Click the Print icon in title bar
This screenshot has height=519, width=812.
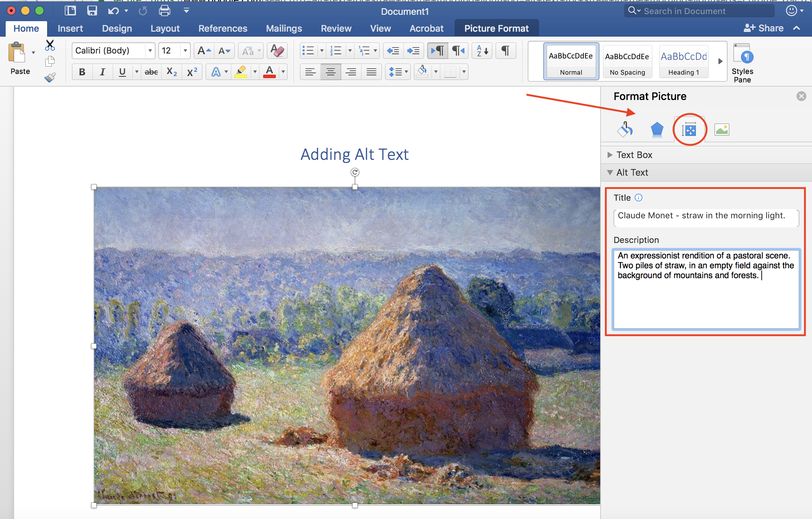[165, 11]
